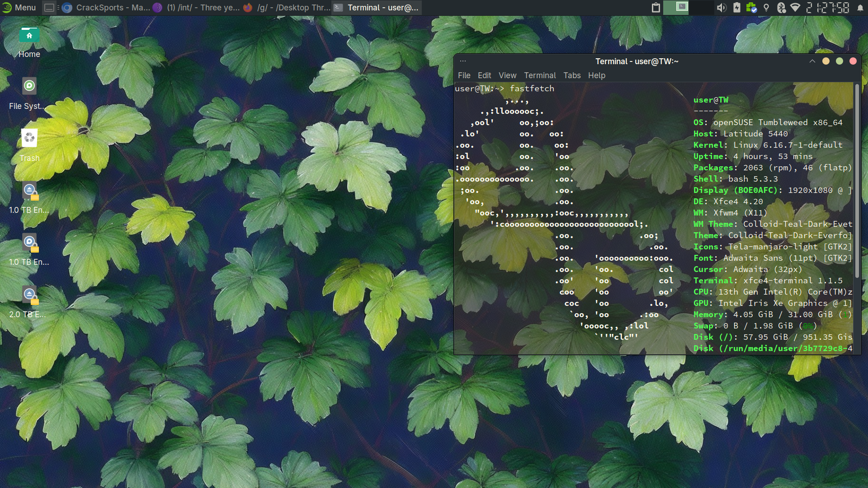Click the 'Shell: bash 5.3.3' line
This screenshot has height=488, width=868.
pyautogui.click(x=736, y=179)
